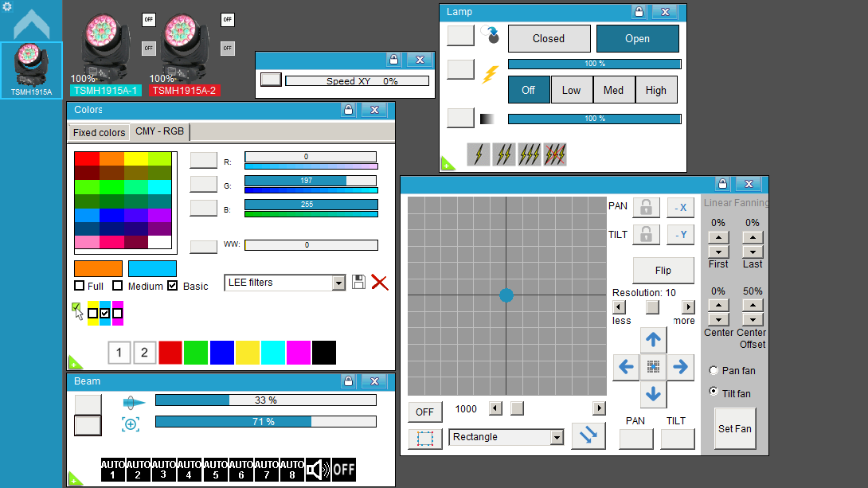Set the strobe speed to Low
Image resolution: width=868 pixels, height=488 pixels.
[571, 90]
